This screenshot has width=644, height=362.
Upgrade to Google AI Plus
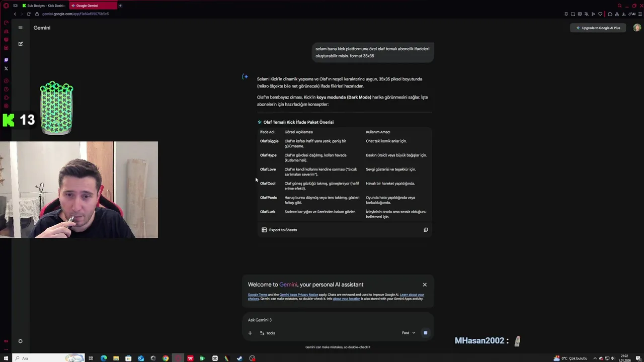[x=598, y=28]
